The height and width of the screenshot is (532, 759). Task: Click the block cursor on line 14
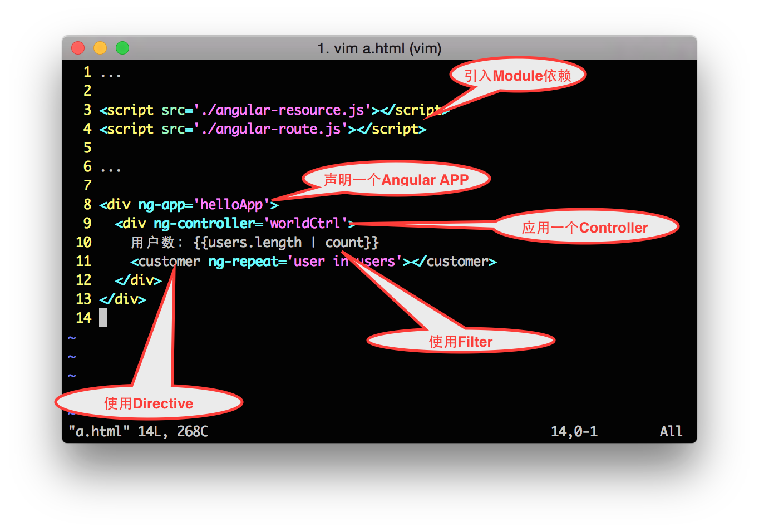click(103, 318)
